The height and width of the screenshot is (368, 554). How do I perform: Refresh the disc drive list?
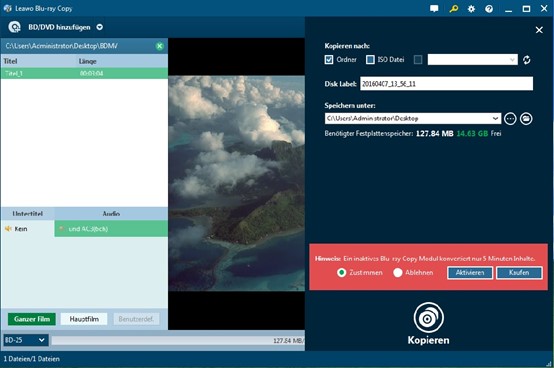[x=526, y=60]
